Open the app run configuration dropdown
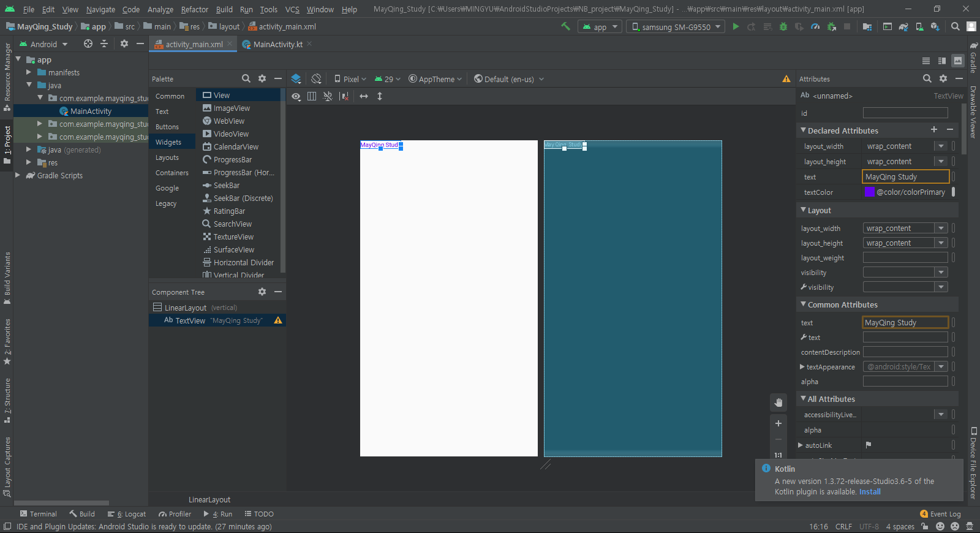The width and height of the screenshot is (980, 533). 600,27
